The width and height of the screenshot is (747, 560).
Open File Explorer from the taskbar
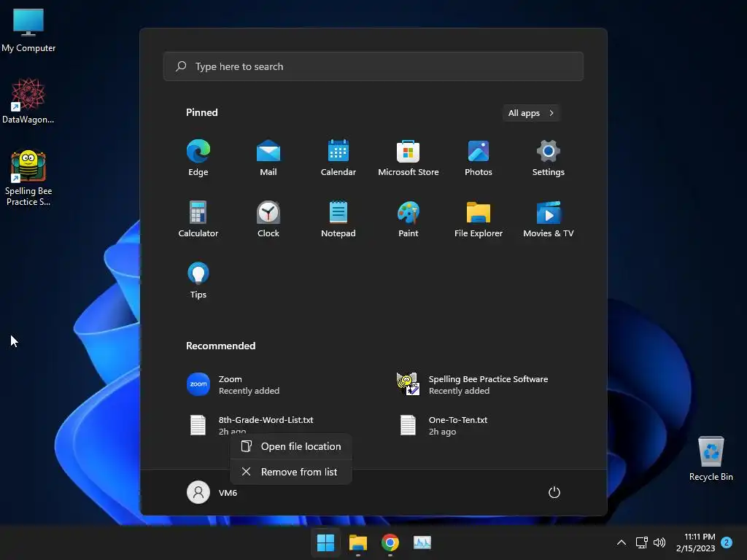pos(357,542)
